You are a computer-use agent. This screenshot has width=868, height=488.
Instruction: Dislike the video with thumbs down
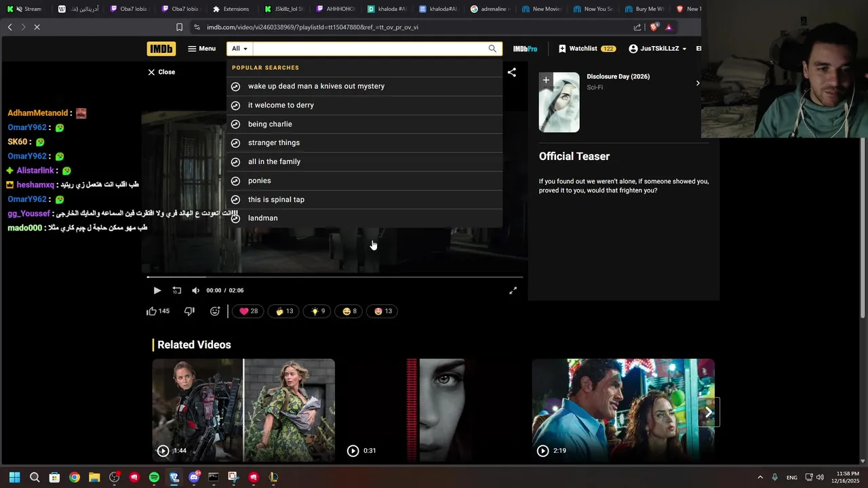tap(190, 311)
